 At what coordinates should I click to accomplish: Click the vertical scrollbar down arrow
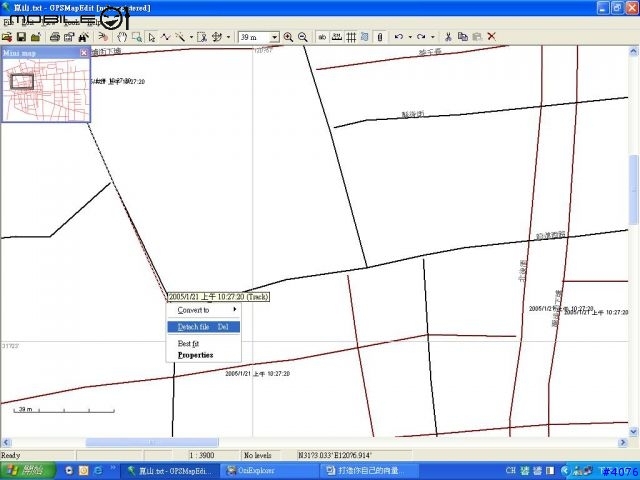[x=633, y=431]
